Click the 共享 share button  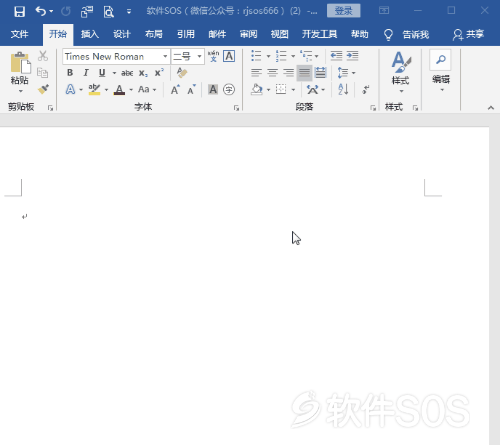(468, 34)
